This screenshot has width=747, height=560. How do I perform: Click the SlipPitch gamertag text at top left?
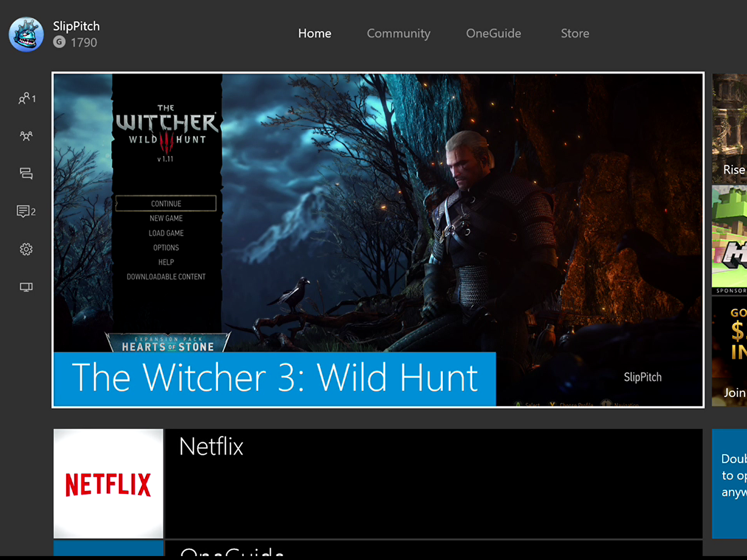76,26
